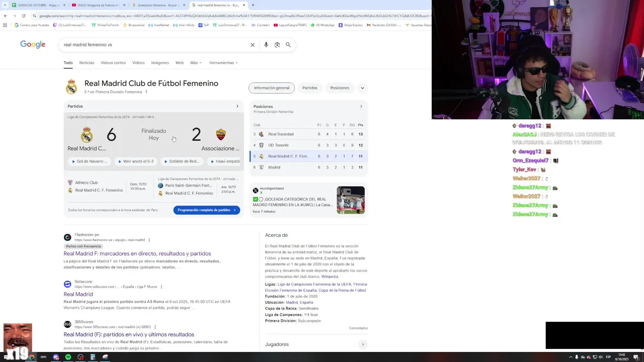Open the Flashscore Real Madrid F result
Image resolution: width=644 pixels, height=362 pixels.
pos(137,253)
